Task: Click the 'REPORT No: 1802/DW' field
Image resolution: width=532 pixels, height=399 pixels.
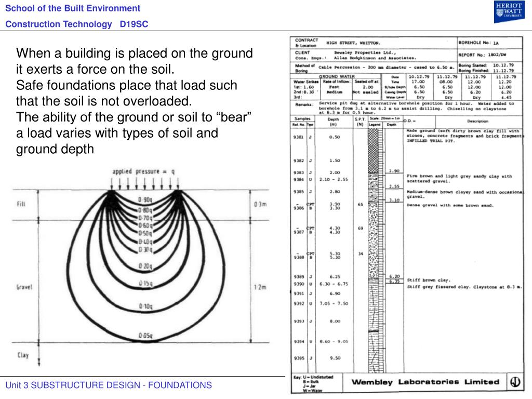Action: (482, 55)
